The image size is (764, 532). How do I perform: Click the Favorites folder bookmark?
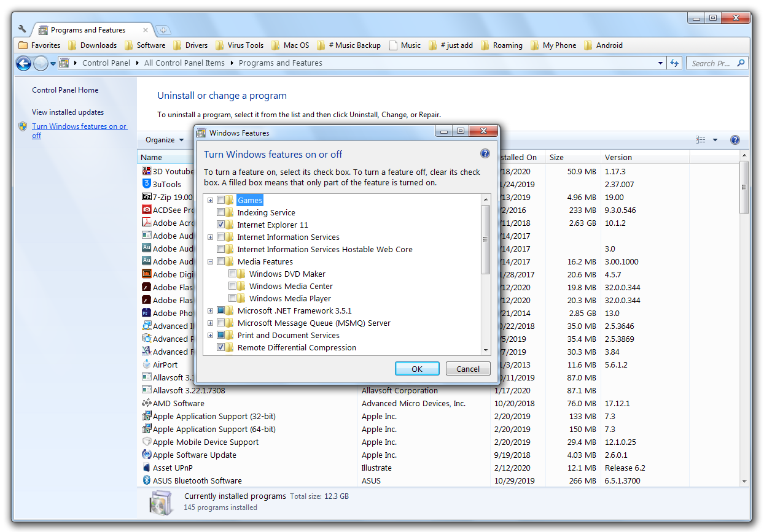click(x=39, y=45)
